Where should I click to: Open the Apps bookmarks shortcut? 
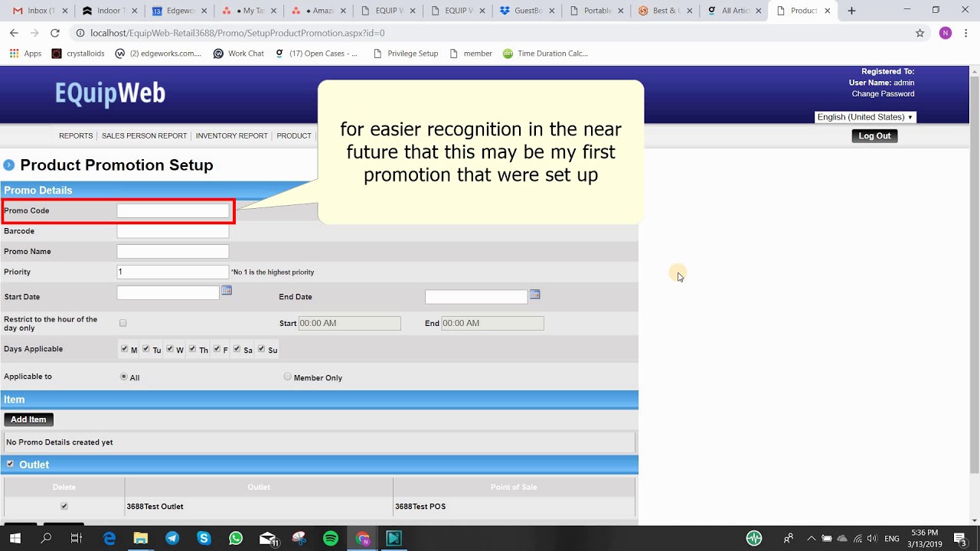pos(25,54)
